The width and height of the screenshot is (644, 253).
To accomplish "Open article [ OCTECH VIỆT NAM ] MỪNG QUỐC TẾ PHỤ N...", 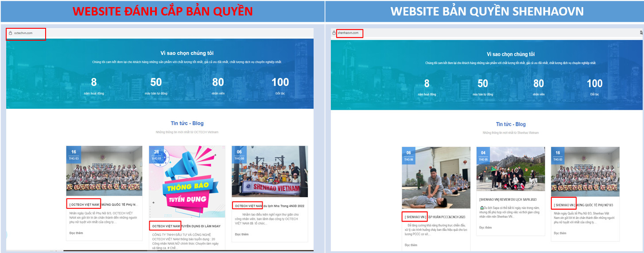I will point(103,205).
